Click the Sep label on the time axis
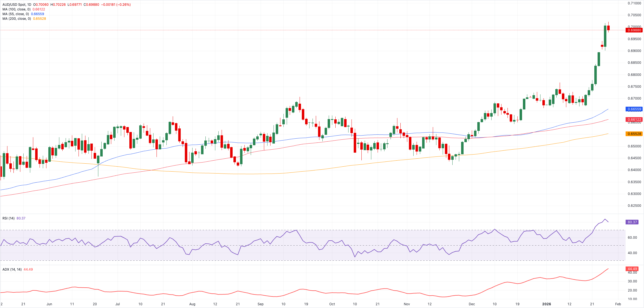 (260, 304)
